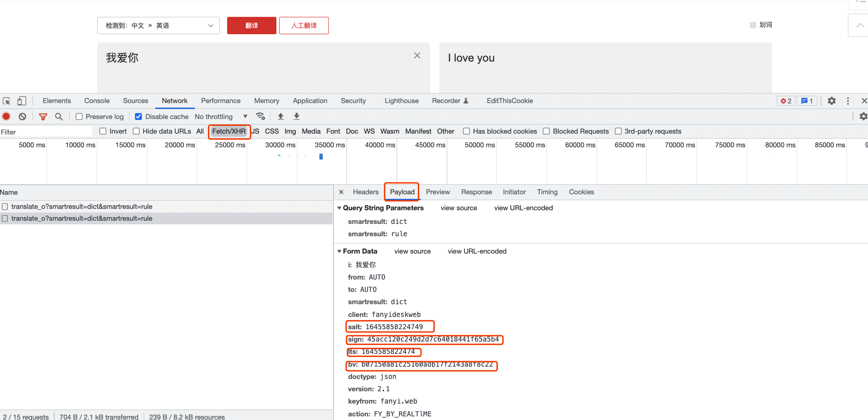The width and height of the screenshot is (868, 420).
Task: Click the Export HAR download arrow
Action: [296, 116]
